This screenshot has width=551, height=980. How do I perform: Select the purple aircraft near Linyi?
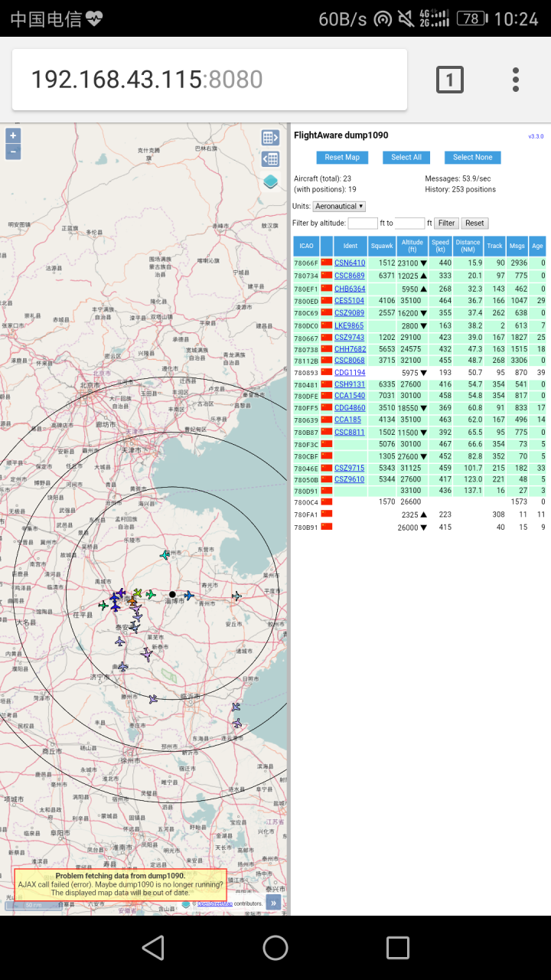pos(153,698)
